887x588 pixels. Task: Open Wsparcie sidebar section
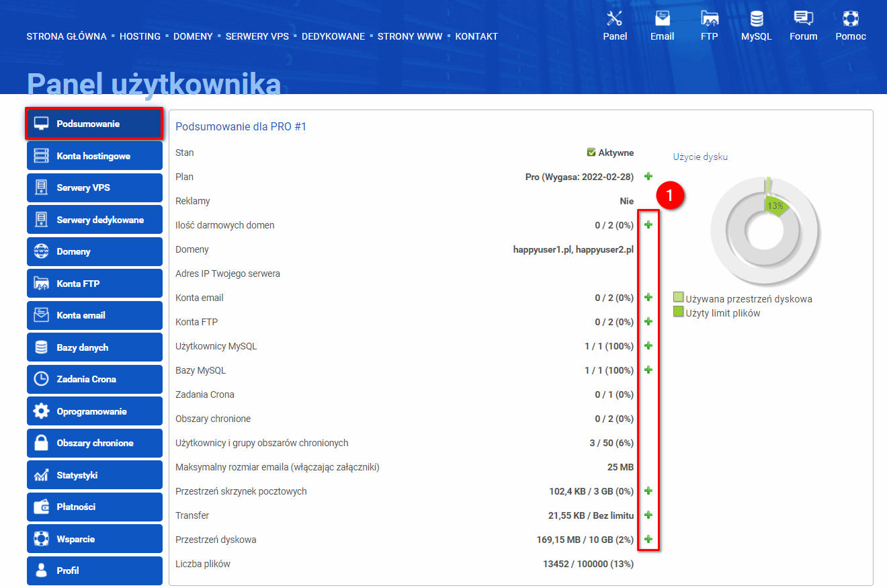click(x=95, y=539)
